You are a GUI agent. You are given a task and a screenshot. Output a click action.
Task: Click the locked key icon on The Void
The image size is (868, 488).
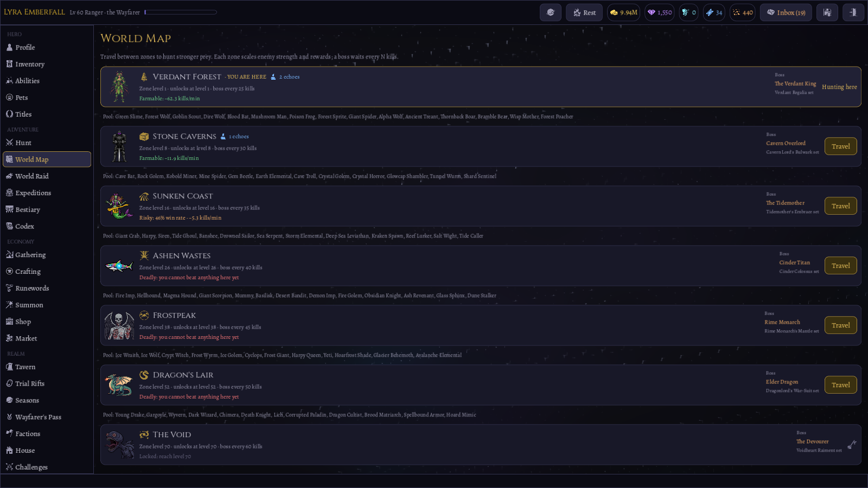[852, 445]
